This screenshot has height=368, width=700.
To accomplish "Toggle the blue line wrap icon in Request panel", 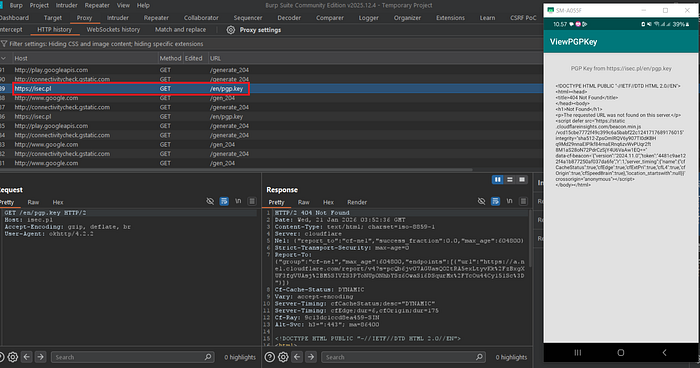I will (224, 201).
